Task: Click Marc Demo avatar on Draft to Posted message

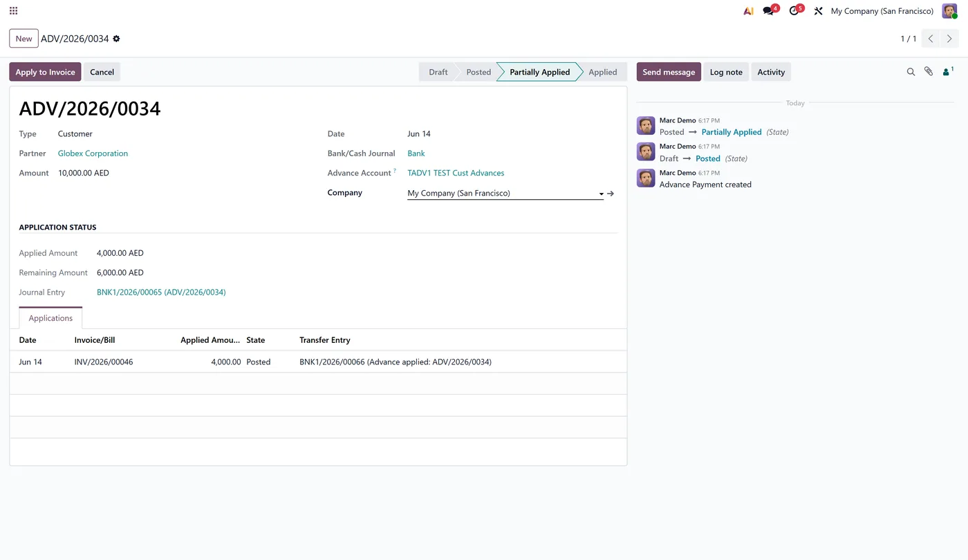Action: 646,152
